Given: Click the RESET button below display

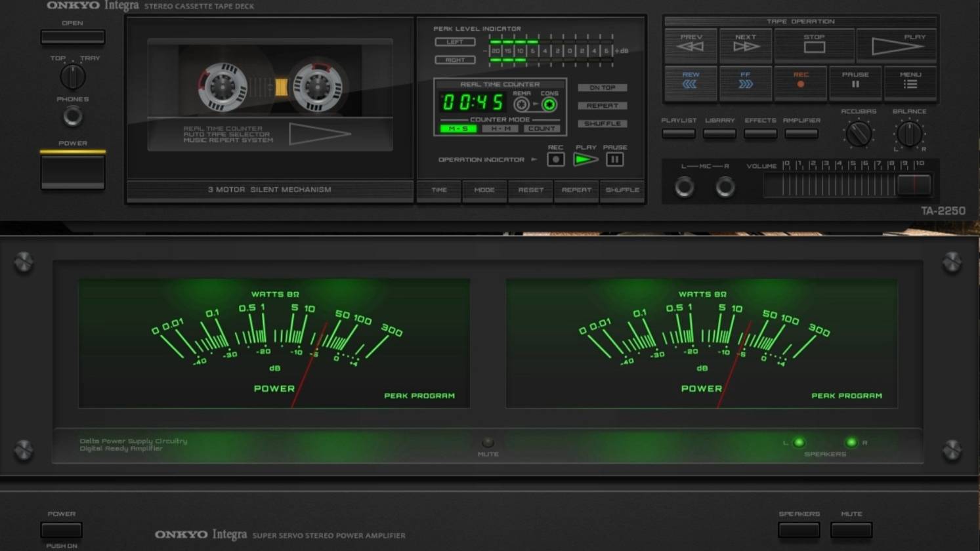Looking at the screenshot, I should tap(530, 190).
